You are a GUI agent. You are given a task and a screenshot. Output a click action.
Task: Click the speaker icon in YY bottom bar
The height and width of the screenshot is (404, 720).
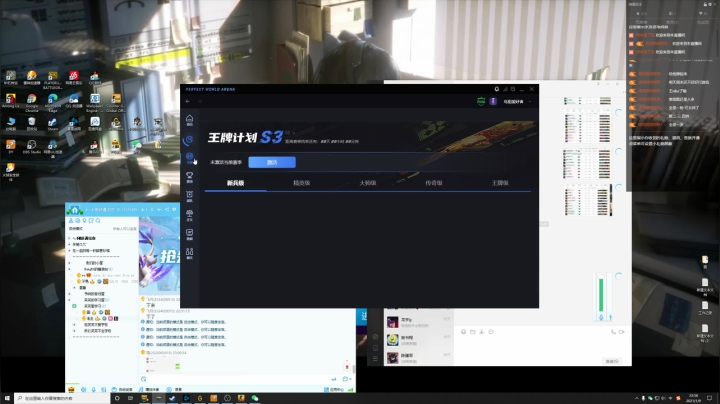pos(84,389)
